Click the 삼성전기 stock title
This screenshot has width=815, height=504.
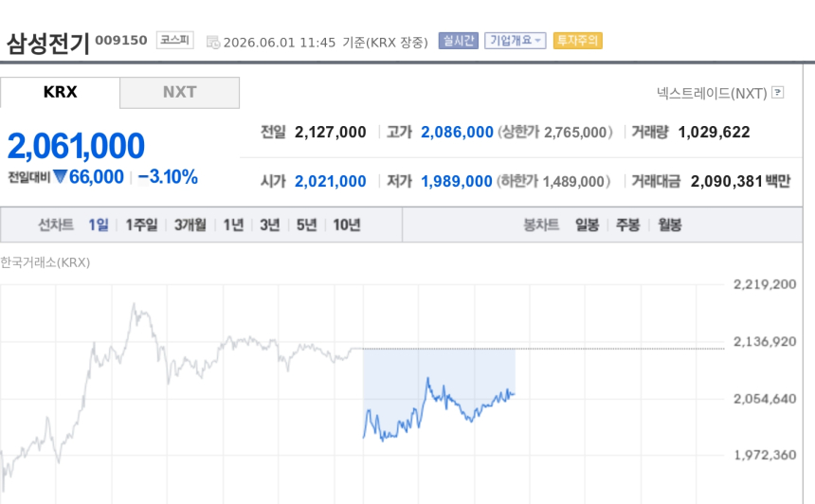(47, 44)
